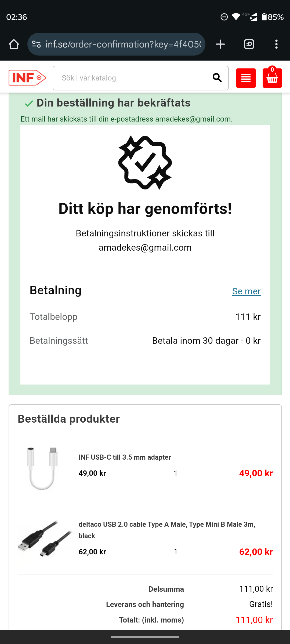Open the USB-C adapter product image
This screenshot has width=290, height=644.
42,468
